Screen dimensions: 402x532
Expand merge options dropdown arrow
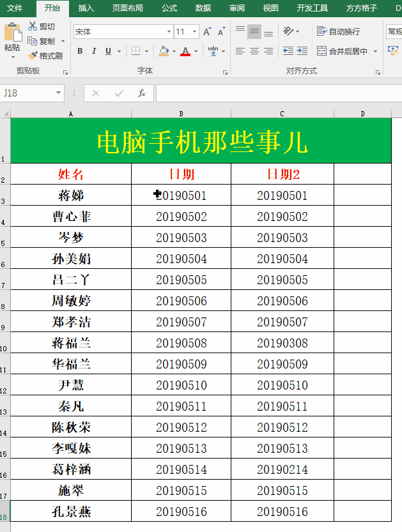pyautogui.click(x=376, y=52)
